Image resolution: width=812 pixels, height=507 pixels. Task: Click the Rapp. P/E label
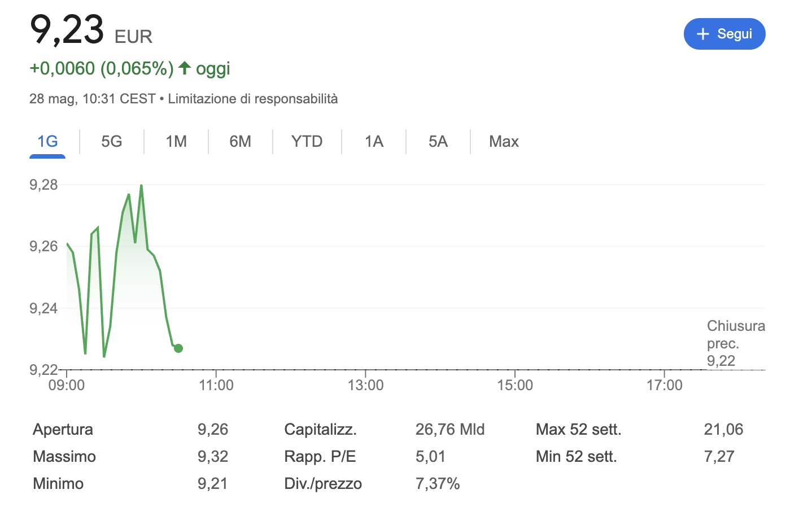[x=320, y=456]
